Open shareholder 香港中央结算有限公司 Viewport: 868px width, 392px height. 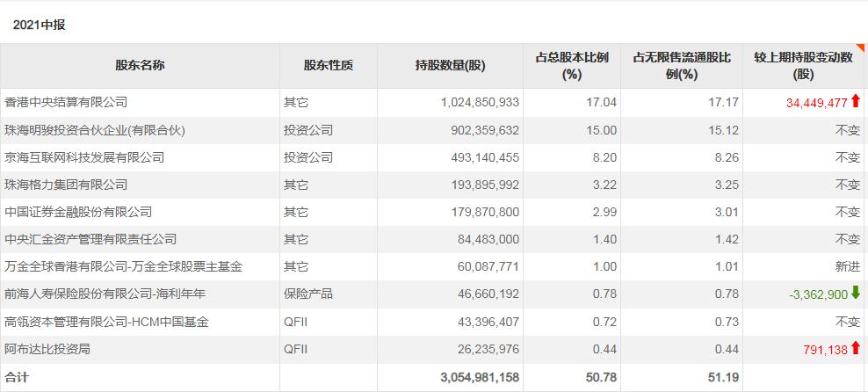(66, 102)
